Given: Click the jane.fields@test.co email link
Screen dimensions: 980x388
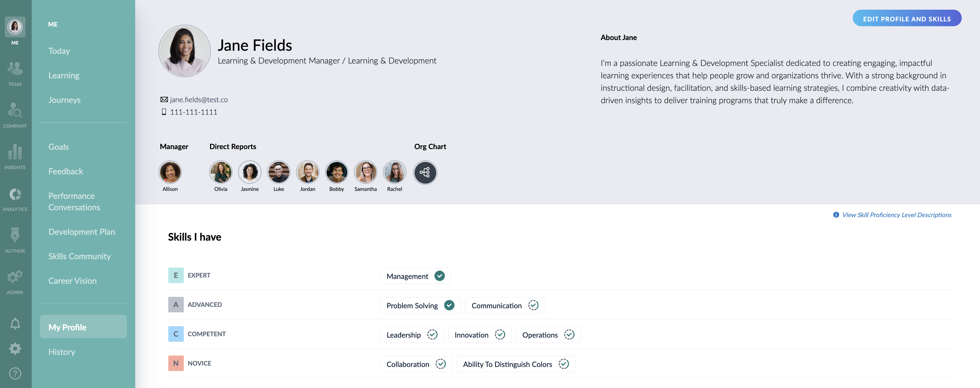Looking at the screenshot, I should pos(199,100).
